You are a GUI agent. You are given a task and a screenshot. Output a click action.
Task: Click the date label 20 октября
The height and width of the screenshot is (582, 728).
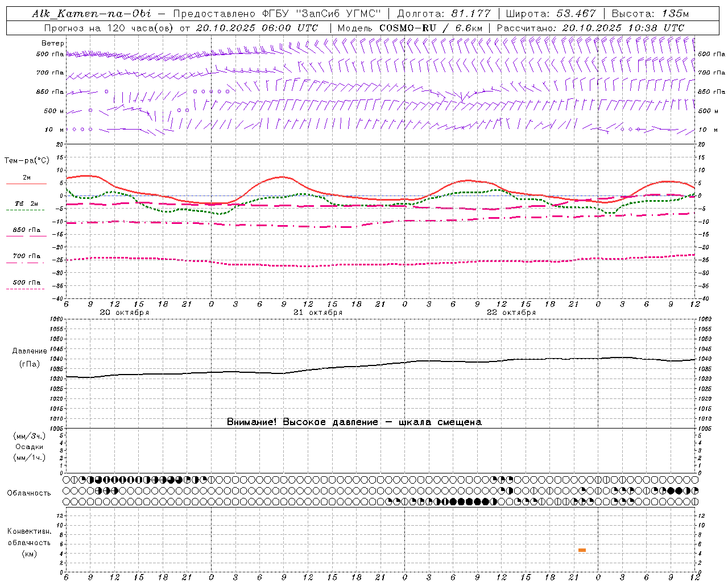(125, 313)
